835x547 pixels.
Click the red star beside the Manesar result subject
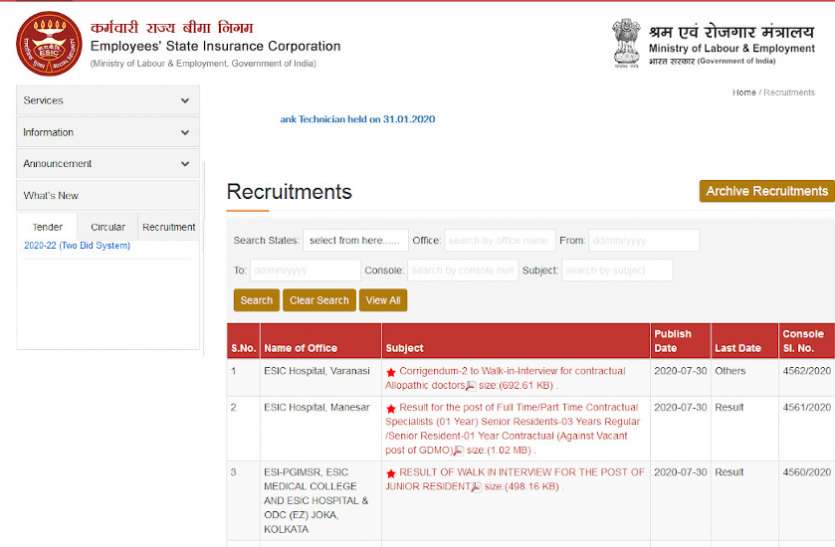click(x=391, y=409)
